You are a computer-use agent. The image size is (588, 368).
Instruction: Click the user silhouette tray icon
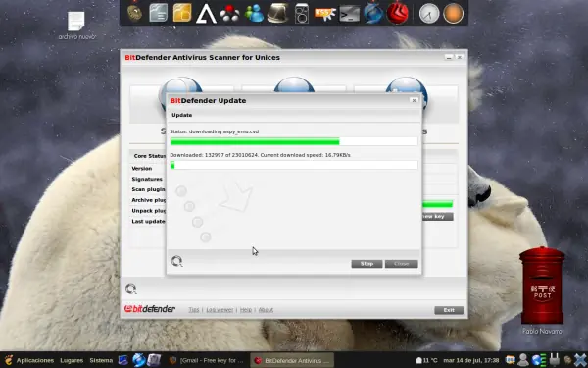522,360
